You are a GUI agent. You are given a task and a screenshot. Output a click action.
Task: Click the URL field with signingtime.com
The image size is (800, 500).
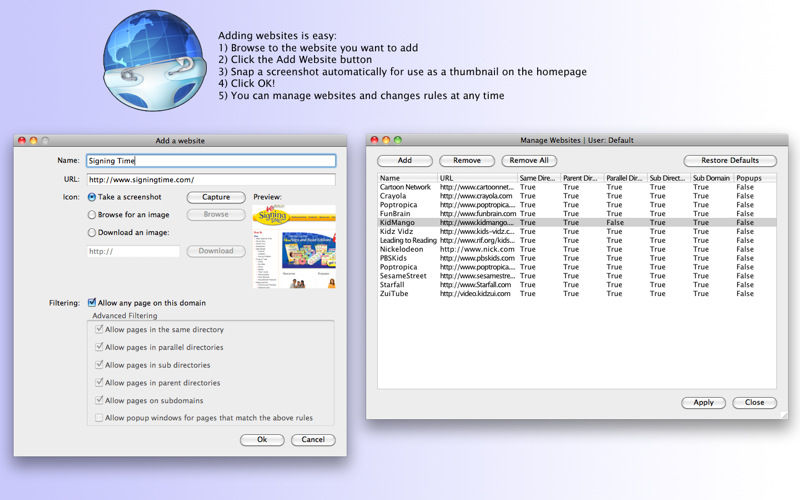coord(211,180)
